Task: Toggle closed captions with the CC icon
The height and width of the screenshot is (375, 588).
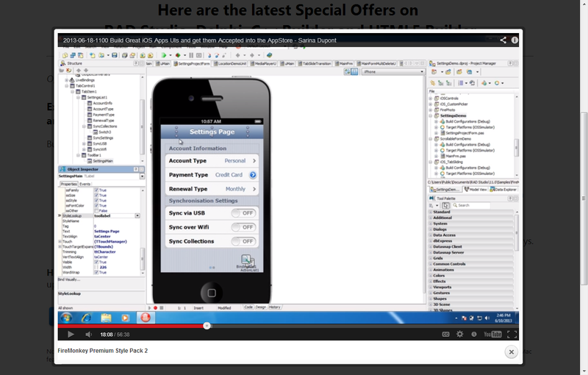Action: [x=445, y=334]
